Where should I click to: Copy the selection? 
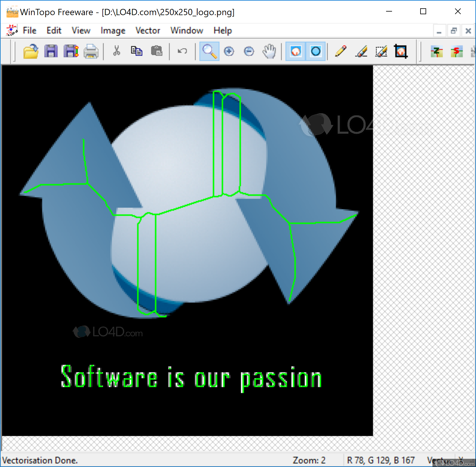click(137, 51)
